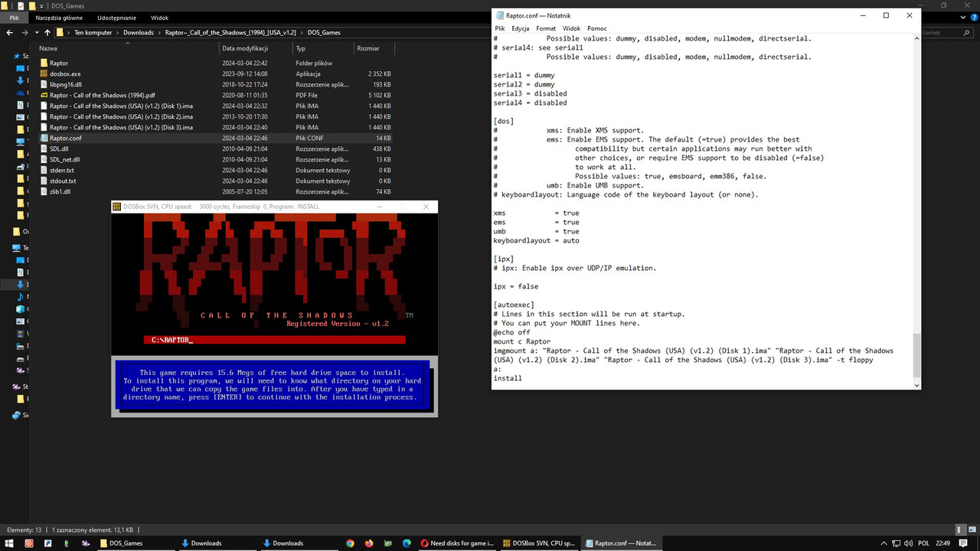Open the Udostępnianie ribbon tab

116,18
